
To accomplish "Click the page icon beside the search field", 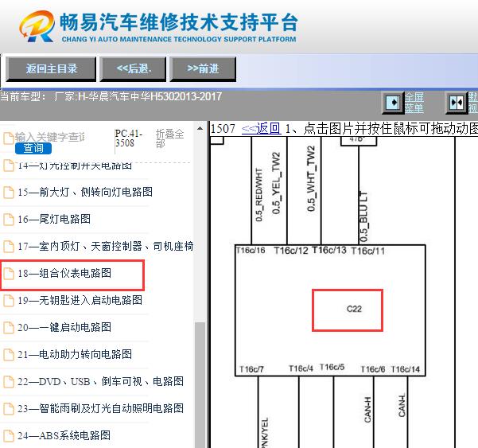I will pos(8,138).
